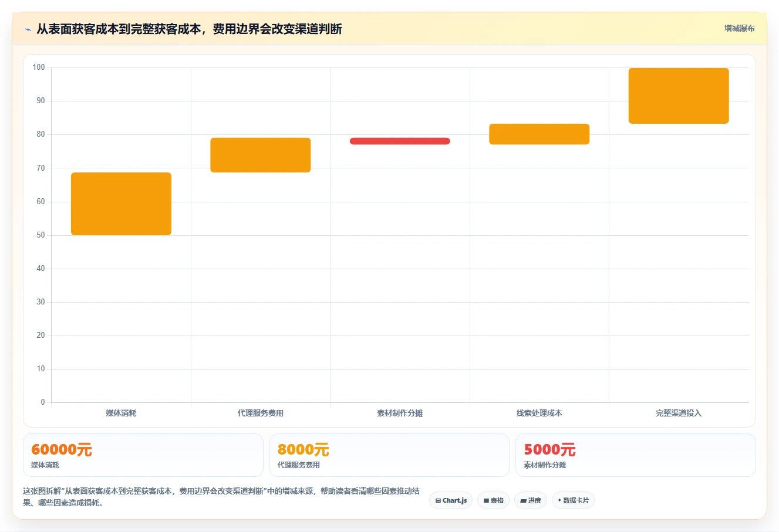
Task: Click the 表格 tag chip
Action: (x=493, y=500)
